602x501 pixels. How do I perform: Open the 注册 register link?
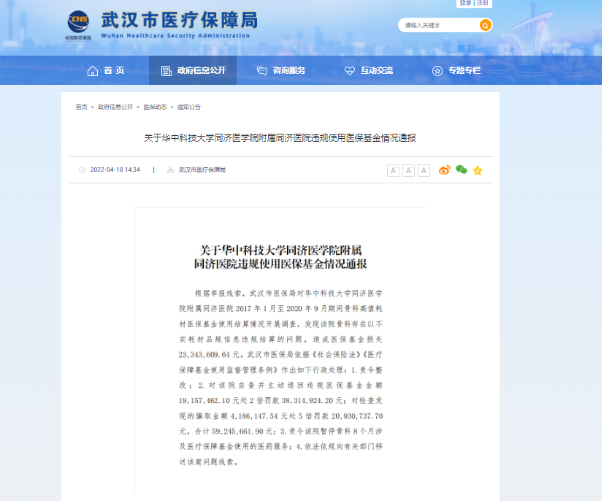click(x=483, y=3)
